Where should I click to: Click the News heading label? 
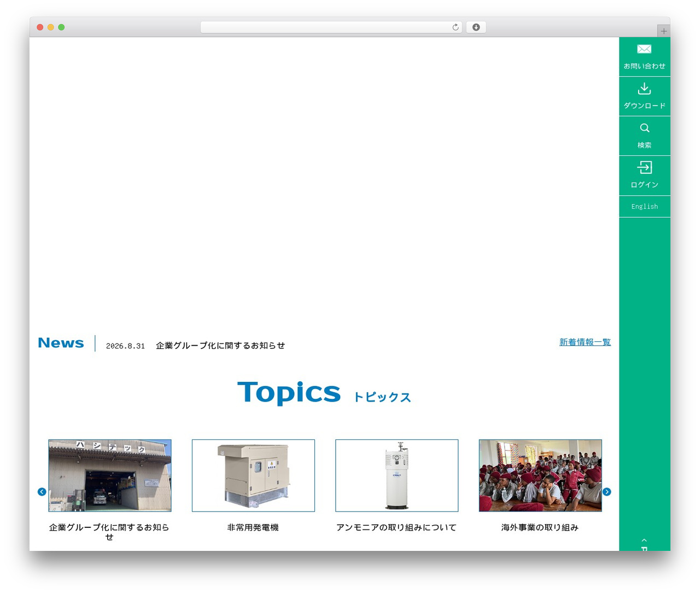[61, 343]
